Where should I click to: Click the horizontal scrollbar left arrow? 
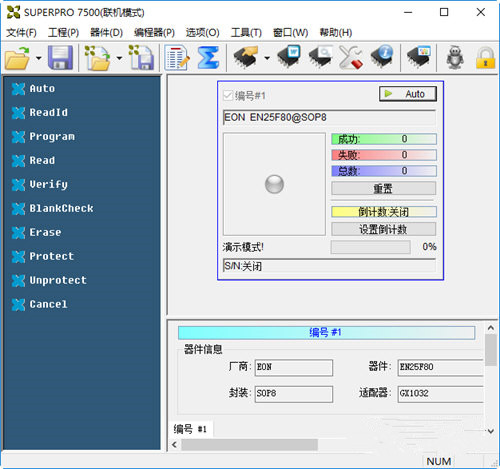point(175,445)
